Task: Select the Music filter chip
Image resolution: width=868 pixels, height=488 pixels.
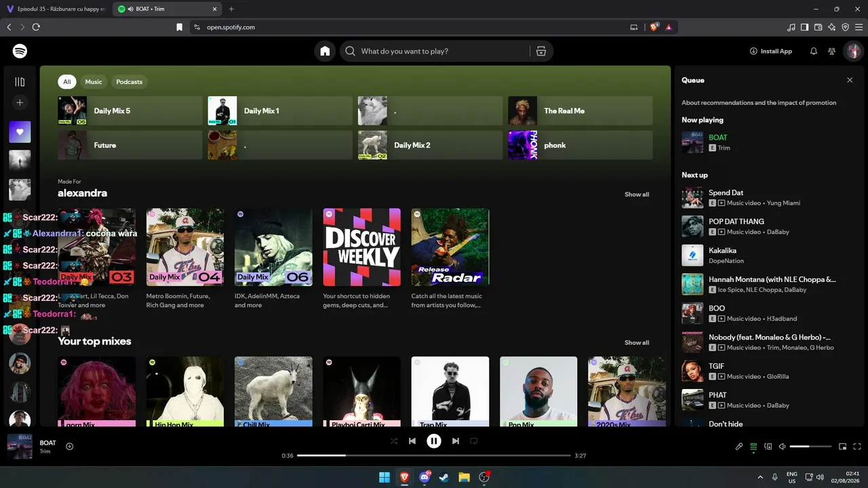Action: 94,82
